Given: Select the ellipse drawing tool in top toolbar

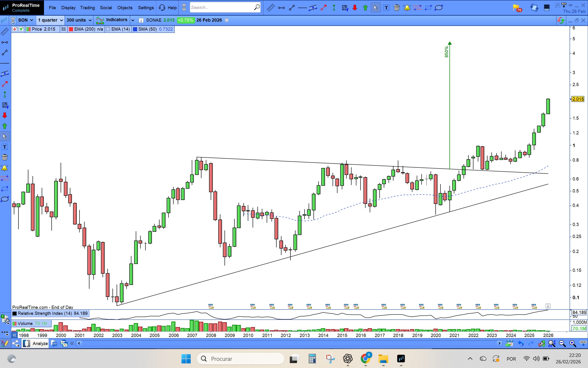Looking at the screenshot, I should coord(439,8).
